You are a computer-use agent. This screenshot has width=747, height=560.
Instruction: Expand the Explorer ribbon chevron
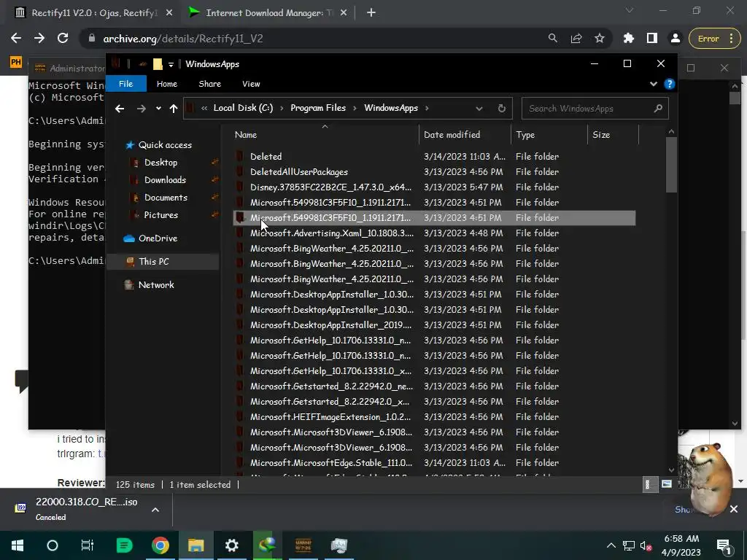click(x=654, y=84)
